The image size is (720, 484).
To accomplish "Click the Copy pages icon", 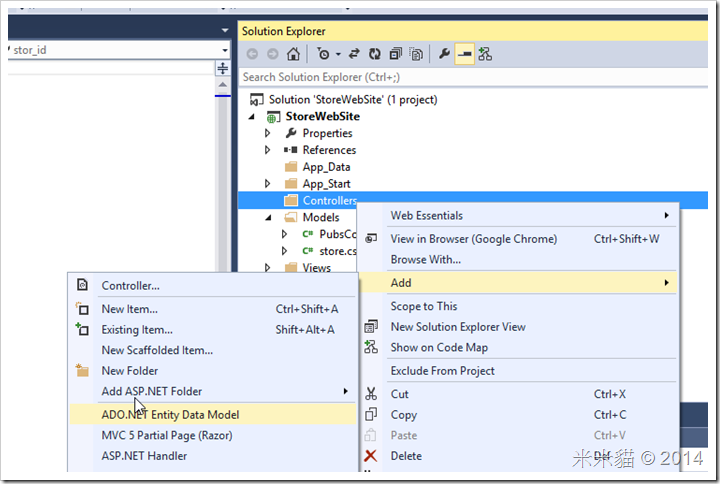I will point(371,415).
